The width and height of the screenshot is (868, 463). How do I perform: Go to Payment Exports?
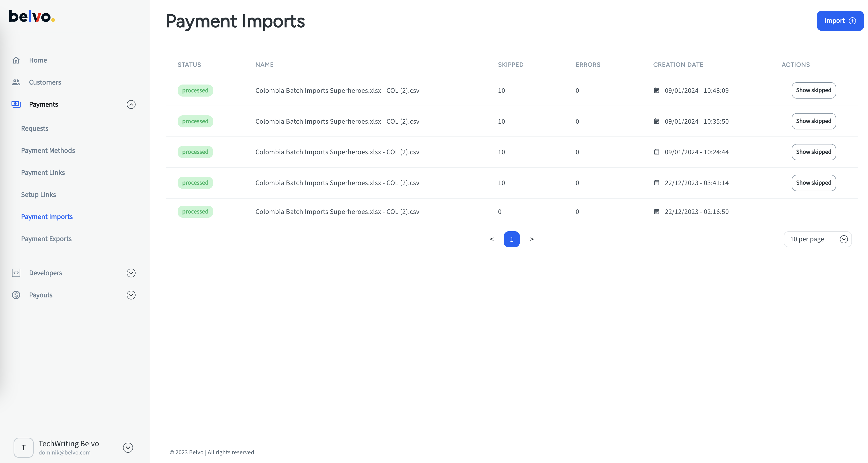pos(46,239)
